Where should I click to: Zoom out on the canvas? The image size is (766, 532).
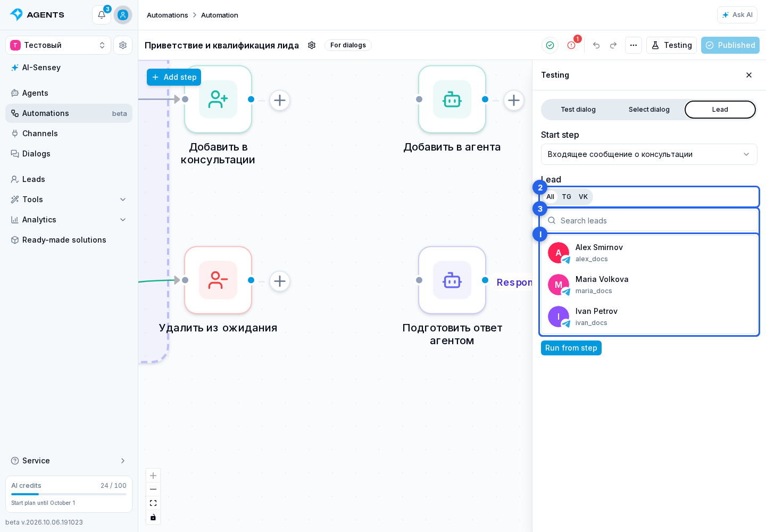click(153, 489)
